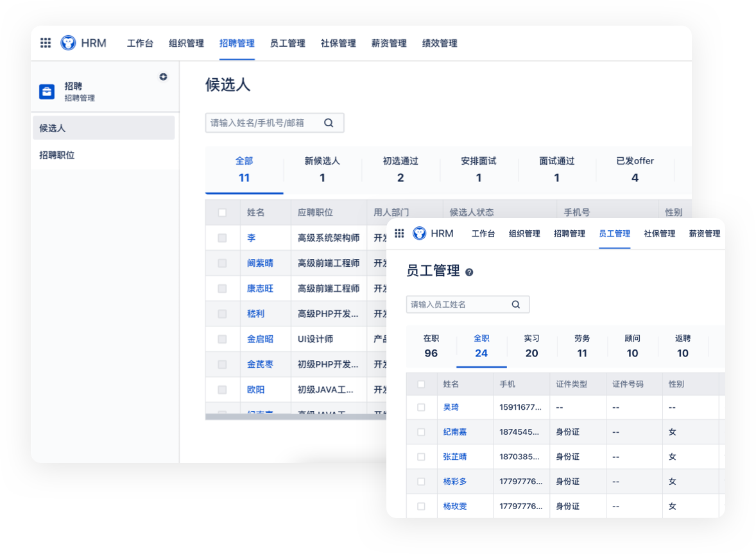Open app grid launcher in the employee window
The height and width of the screenshot is (554, 756).
399,233
